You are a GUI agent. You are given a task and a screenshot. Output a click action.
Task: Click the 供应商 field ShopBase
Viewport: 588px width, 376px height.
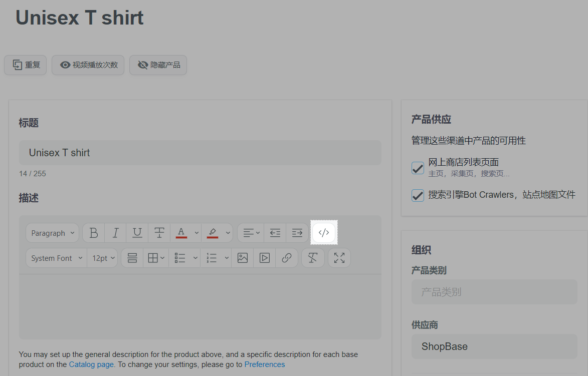(x=494, y=347)
